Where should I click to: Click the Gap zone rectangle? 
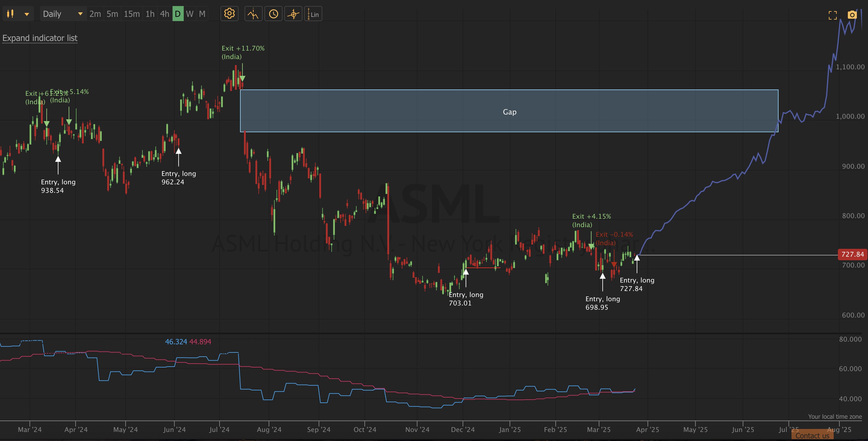click(509, 111)
